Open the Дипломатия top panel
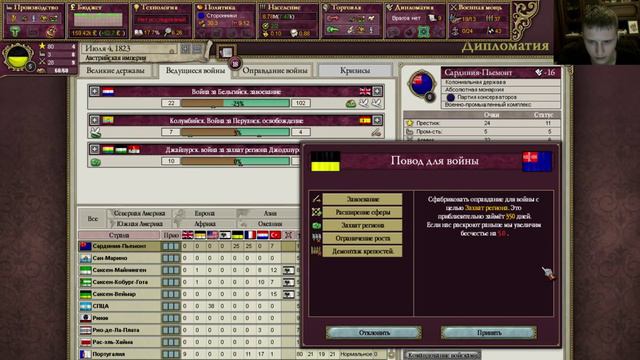This screenshot has height=360, width=640. click(x=416, y=20)
